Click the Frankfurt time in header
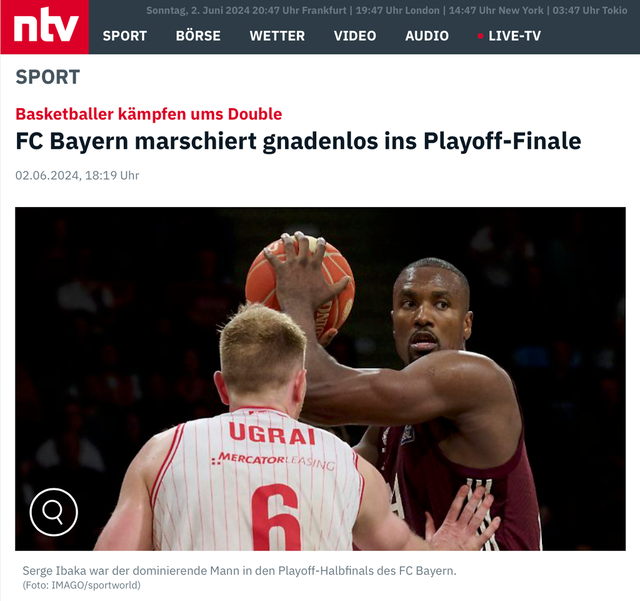The height and width of the screenshot is (601, 640). click(299, 10)
